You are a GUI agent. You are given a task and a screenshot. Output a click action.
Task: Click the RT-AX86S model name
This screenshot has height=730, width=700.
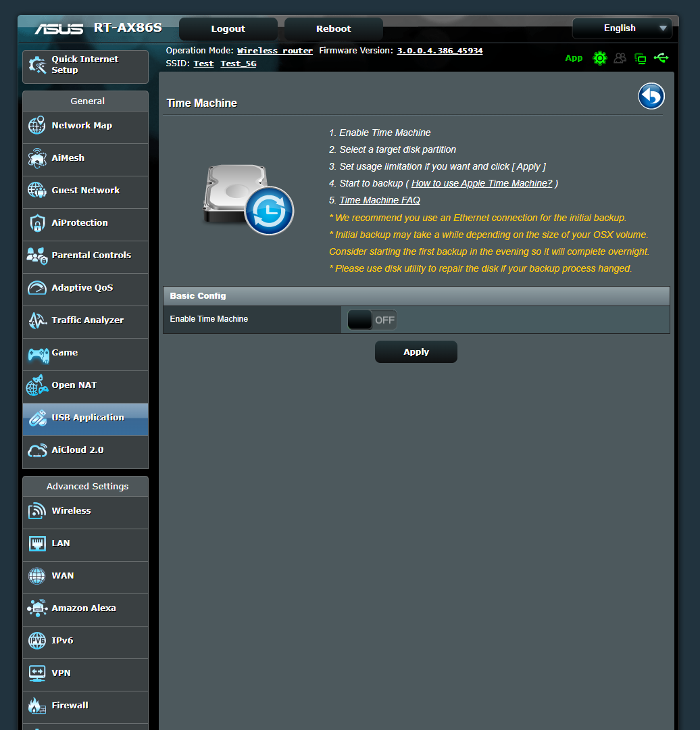[128, 28]
